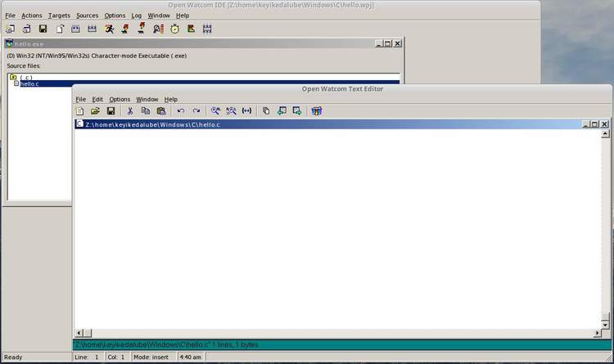Minimize the hello.exe target window
614x364 pixels.
(378, 43)
